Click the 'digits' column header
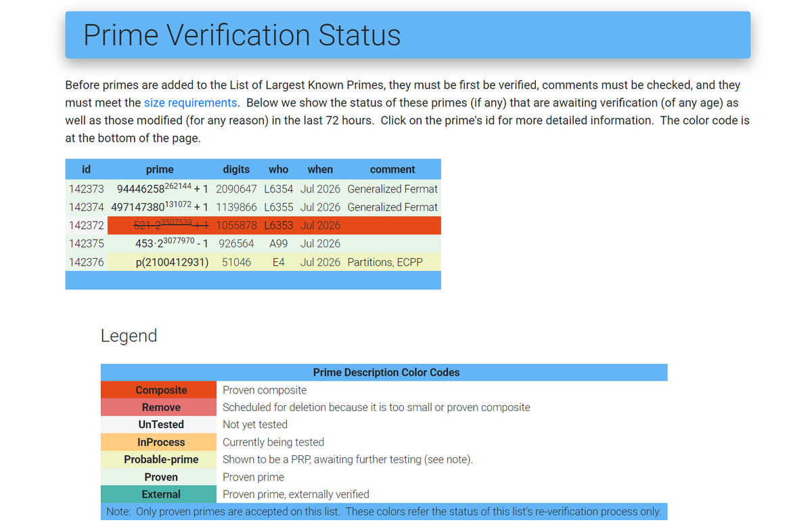The width and height of the screenshot is (812, 531). (236, 169)
